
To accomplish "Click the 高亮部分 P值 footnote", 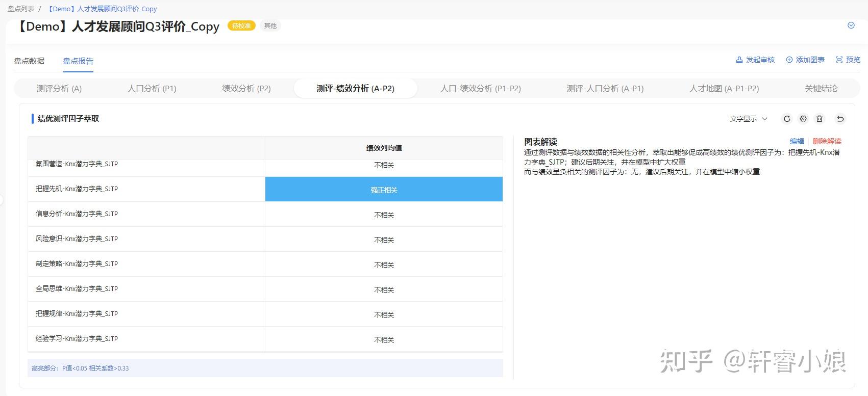I will pos(80,368).
